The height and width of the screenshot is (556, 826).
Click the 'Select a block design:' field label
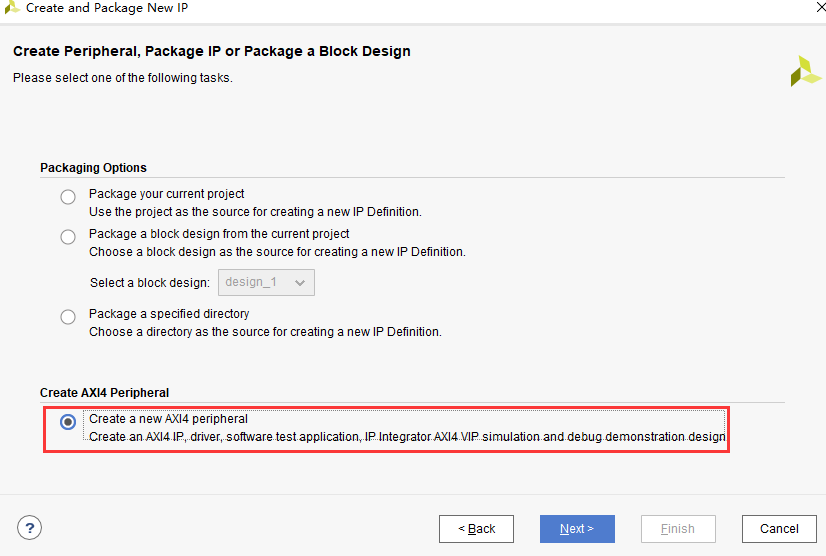coord(150,282)
